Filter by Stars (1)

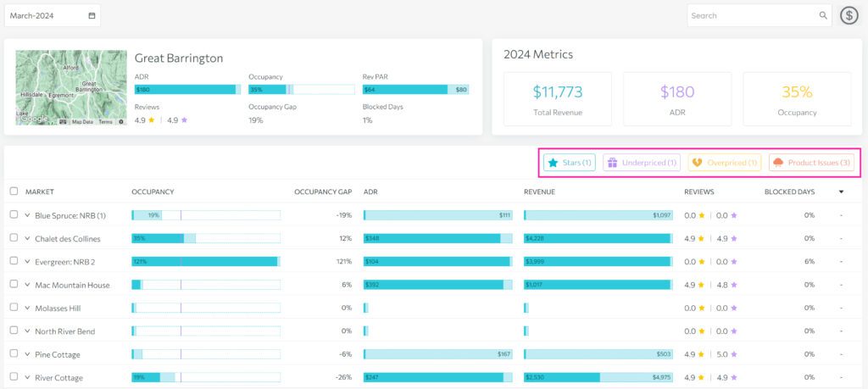(x=570, y=163)
